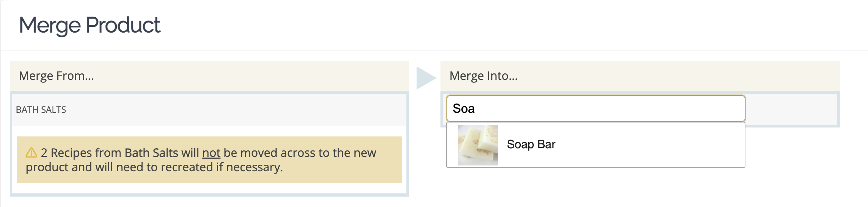Focus the Merge Into search field containing Soa

click(596, 109)
